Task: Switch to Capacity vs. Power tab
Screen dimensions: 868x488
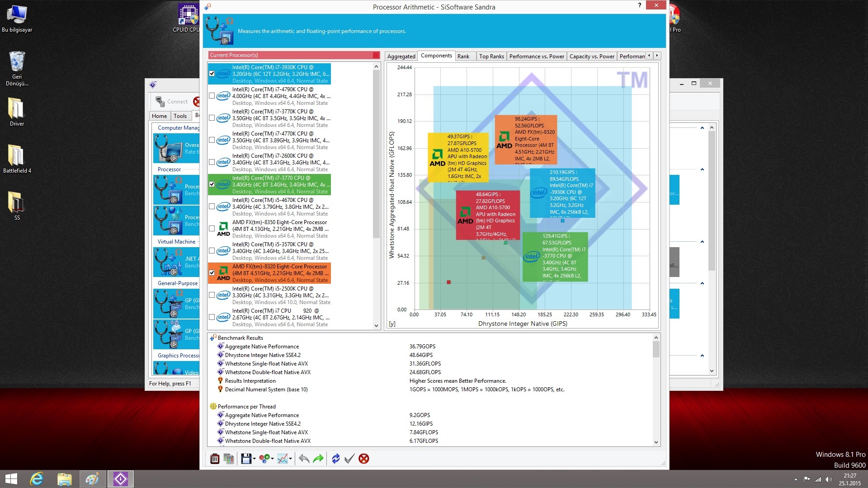Action: pos(592,56)
